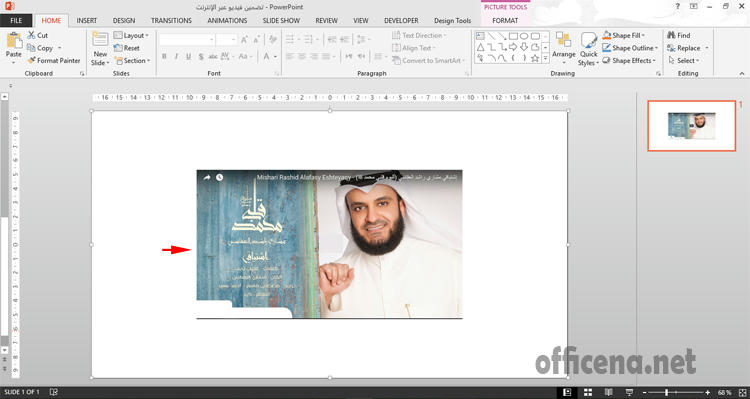Start Slide Show from the status bar icon
The height and width of the screenshot is (399, 750).
tap(629, 392)
